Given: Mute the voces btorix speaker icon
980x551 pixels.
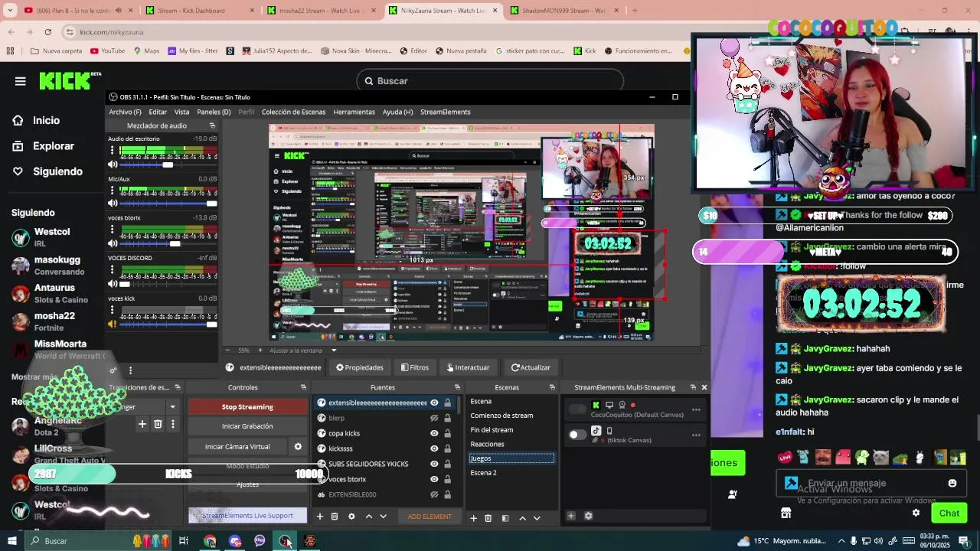Looking at the screenshot, I should pyautogui.click(x=113, y=243).
